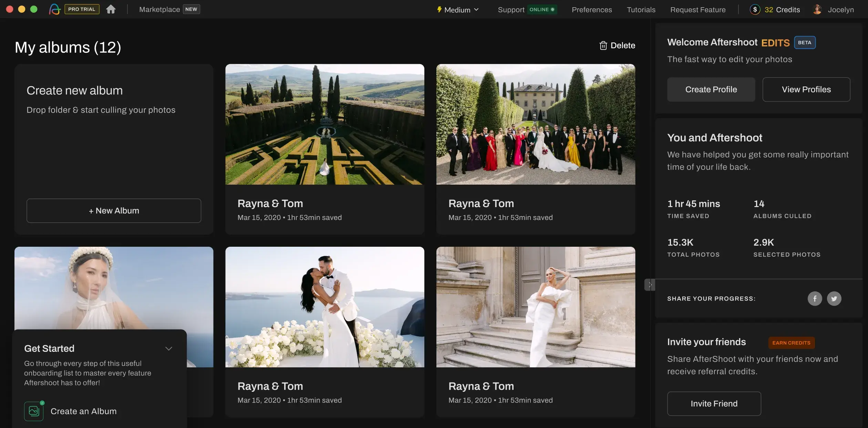Open the Home screen via house icon
Viewport: 868px width, 428px height.
click(x=111, y=9)
